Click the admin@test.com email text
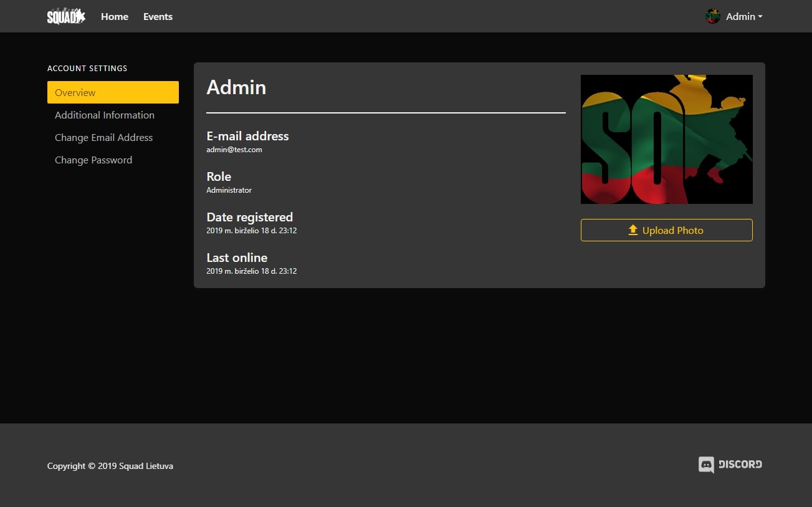 [x=234, y=150]
